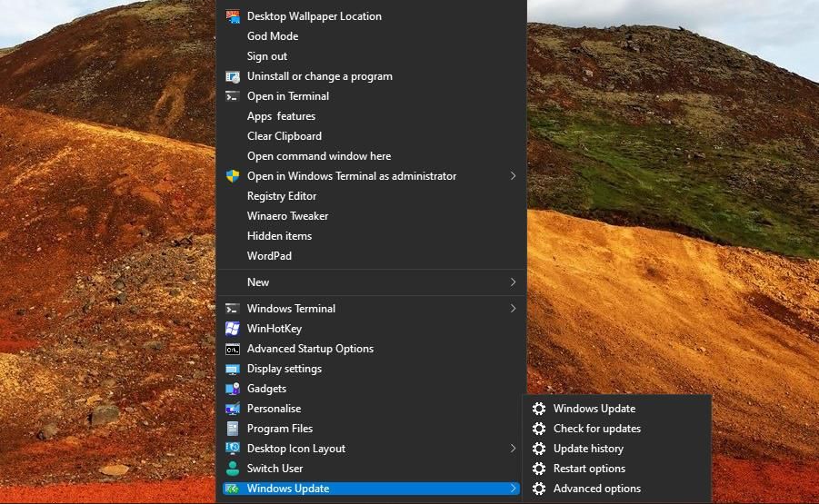Click gear icon beside submenu Windows Update
Screen dimensions: 819x504
coord(539,409)
